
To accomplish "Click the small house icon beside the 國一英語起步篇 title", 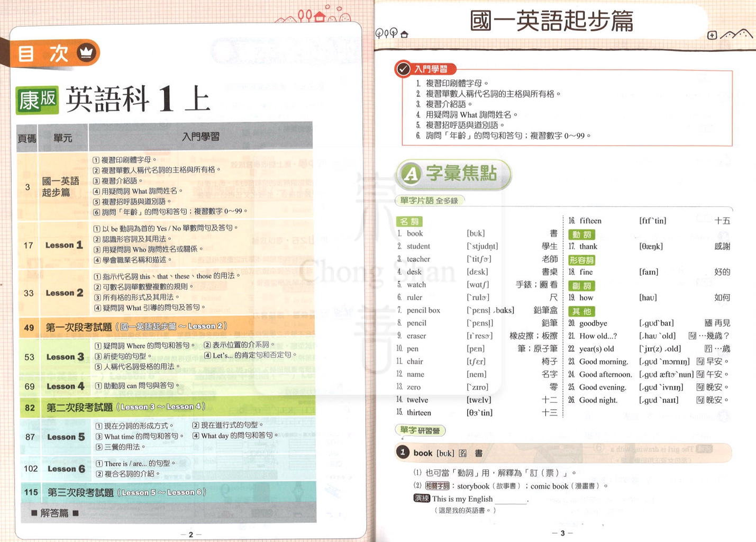I will (405, 34).
